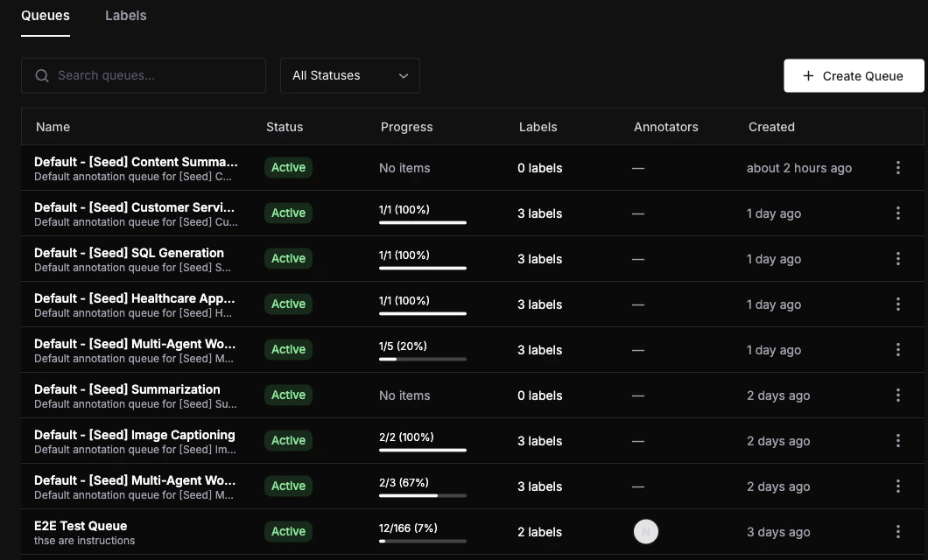This screenshot has width=928, height=560.
Task: Open the kebab menu for [Seed] Customer Service
Action: click(x=897, y=213)
